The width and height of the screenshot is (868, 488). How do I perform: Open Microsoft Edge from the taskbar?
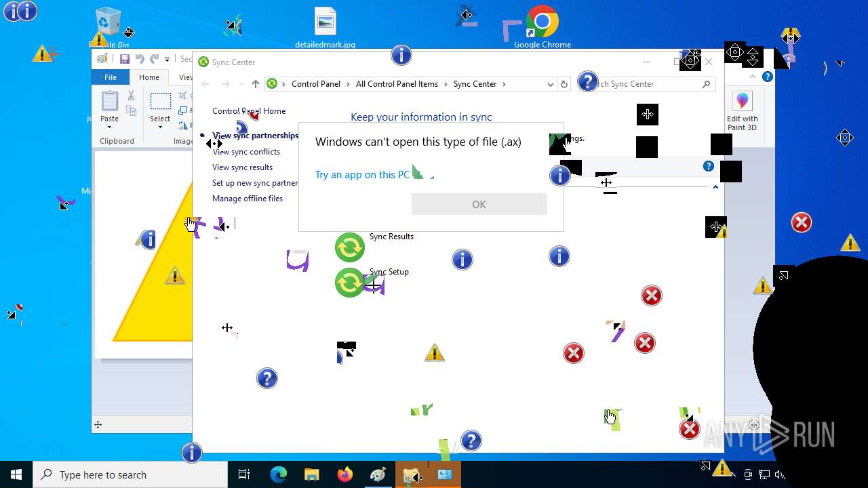[x=279, y=474]
